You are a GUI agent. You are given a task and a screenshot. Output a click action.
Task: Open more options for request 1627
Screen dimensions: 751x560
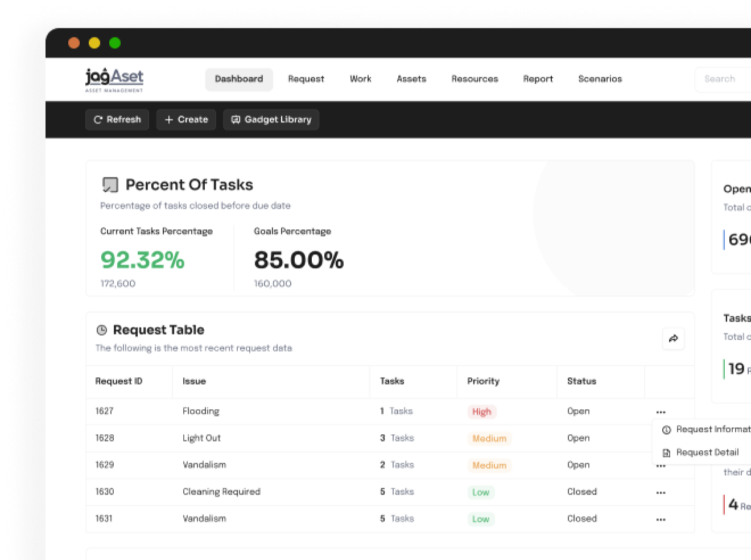(x=661, y=412)
